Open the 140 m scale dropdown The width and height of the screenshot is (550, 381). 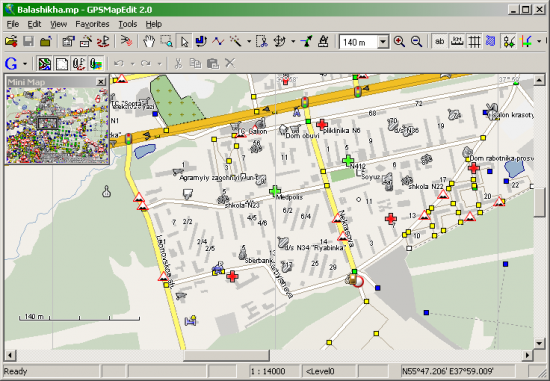383,42
